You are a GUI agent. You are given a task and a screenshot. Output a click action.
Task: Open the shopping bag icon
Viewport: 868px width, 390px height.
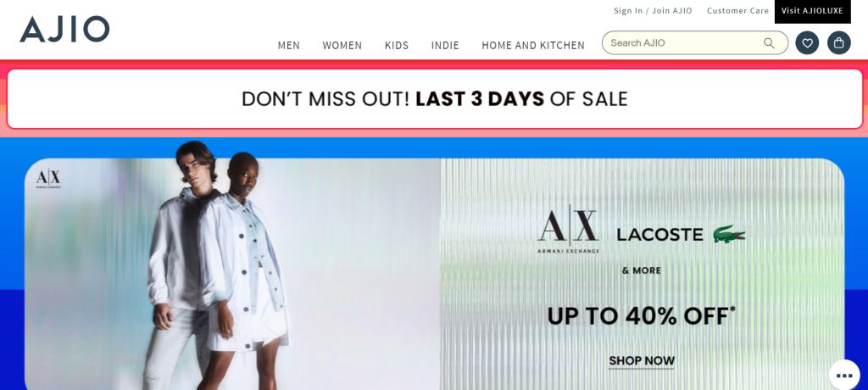[x=839, y=42]
